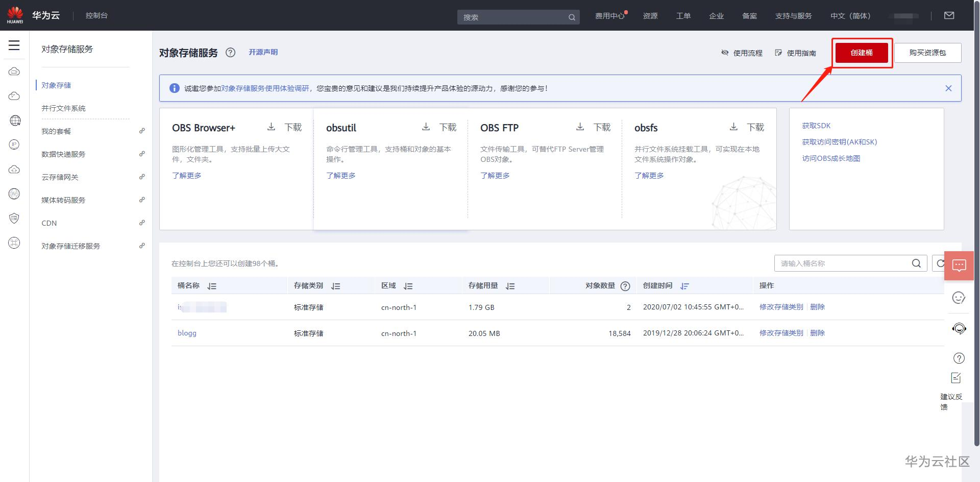Open 云存储网关 in the sidebar
This screenshot has width=980, height=482.
coord(60,177)
